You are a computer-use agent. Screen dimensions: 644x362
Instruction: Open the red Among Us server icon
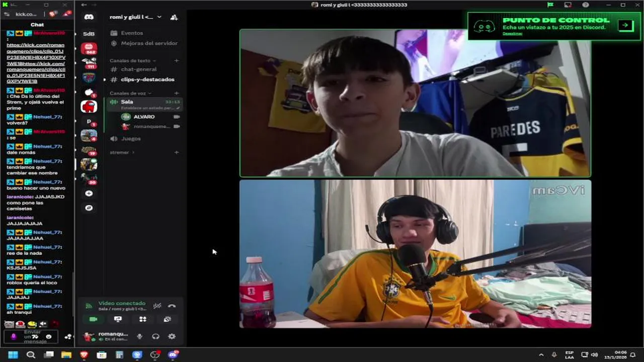[89, 106]
